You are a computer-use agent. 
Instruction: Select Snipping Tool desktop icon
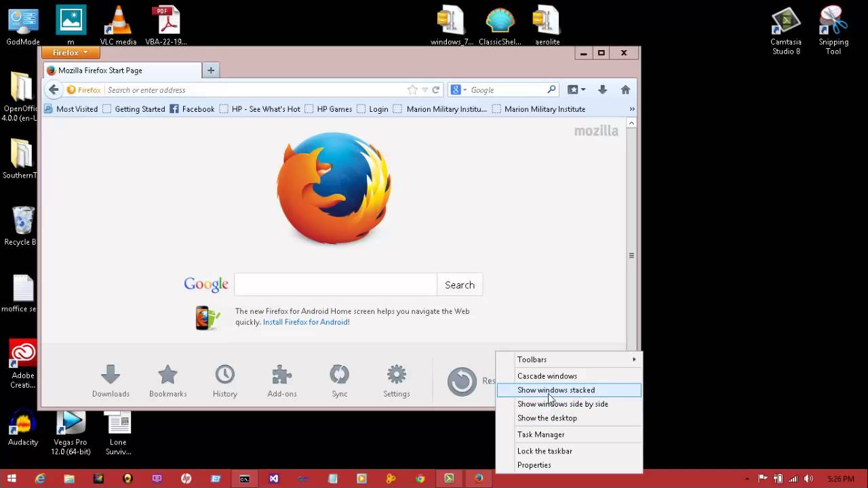(833, 30)
